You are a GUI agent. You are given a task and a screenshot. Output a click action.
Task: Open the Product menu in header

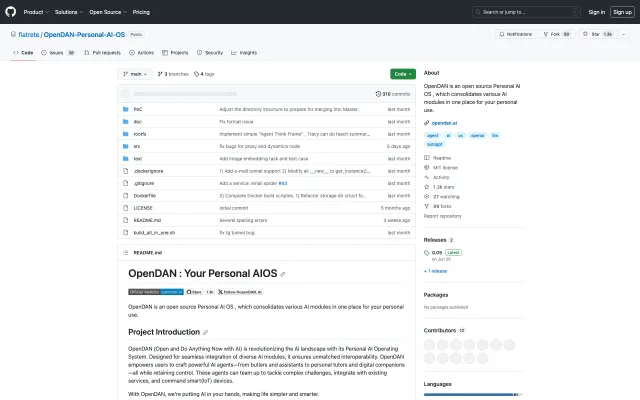click(x=35, y=12)
